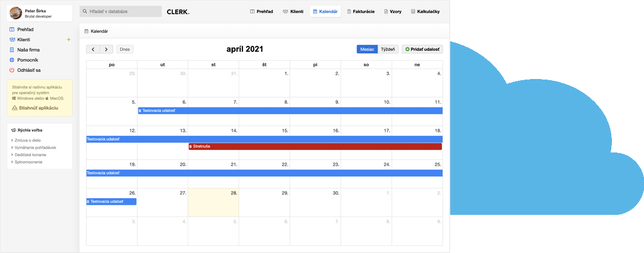Click the Dnes today button

(x=124, y=49)
